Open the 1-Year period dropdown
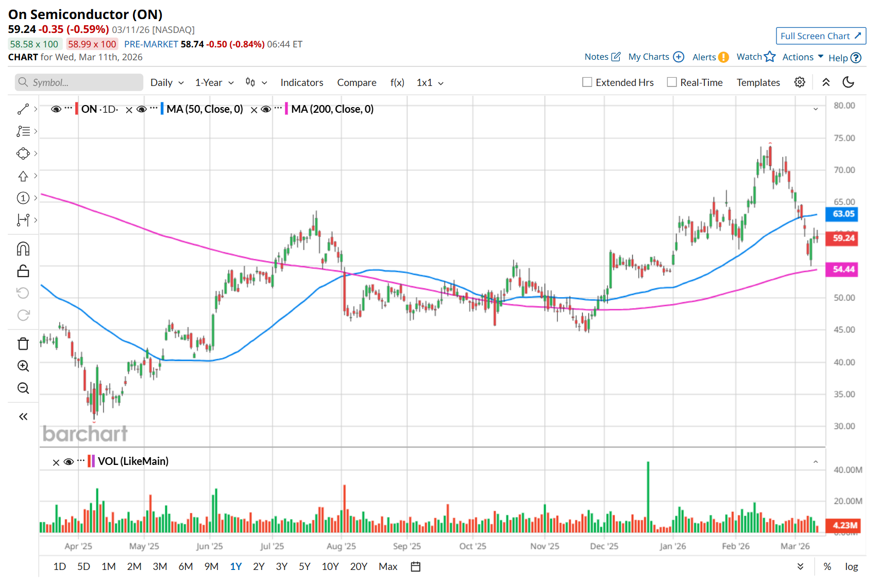 (x=214, y=82)
